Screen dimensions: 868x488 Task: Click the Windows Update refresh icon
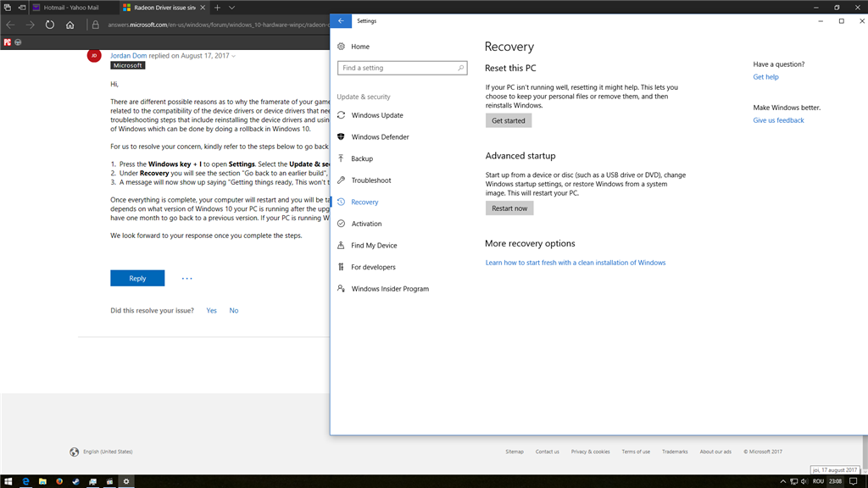[x=341, y=115]
